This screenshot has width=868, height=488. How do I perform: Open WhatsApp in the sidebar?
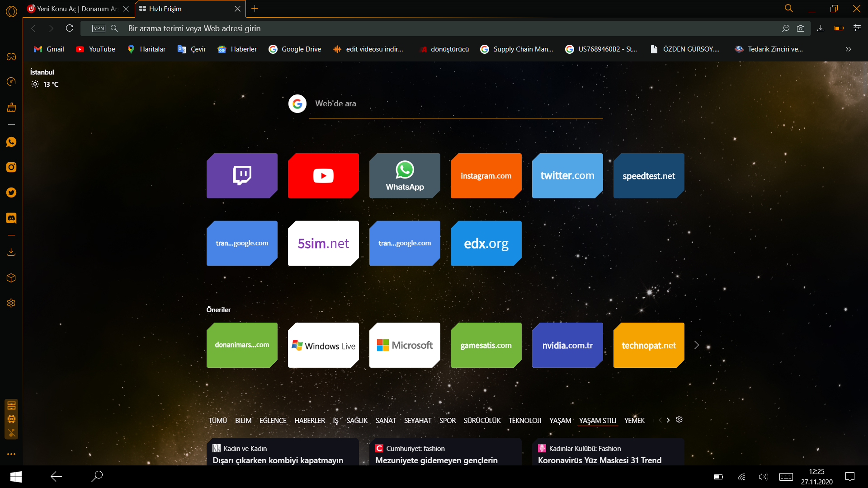[11, 142]
